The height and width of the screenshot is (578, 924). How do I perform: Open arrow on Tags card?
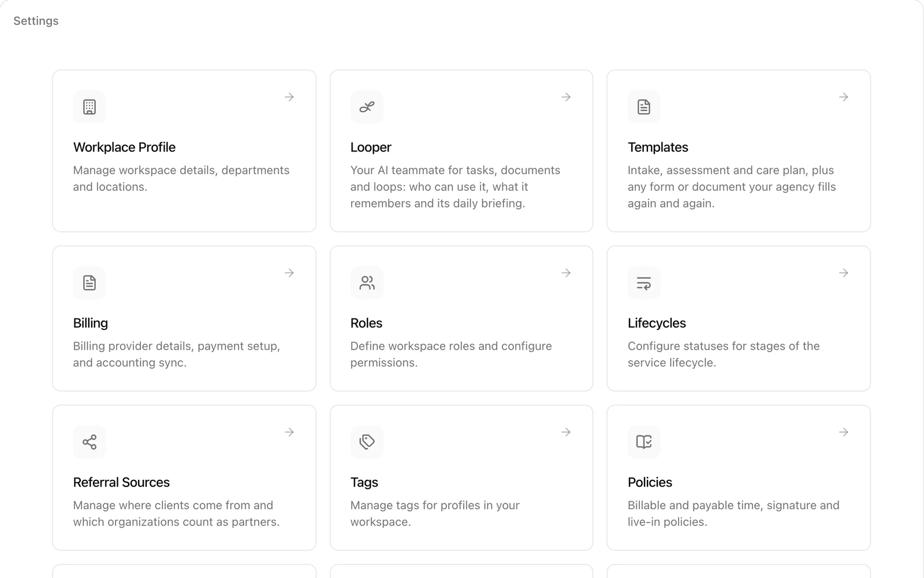[566, 432]
